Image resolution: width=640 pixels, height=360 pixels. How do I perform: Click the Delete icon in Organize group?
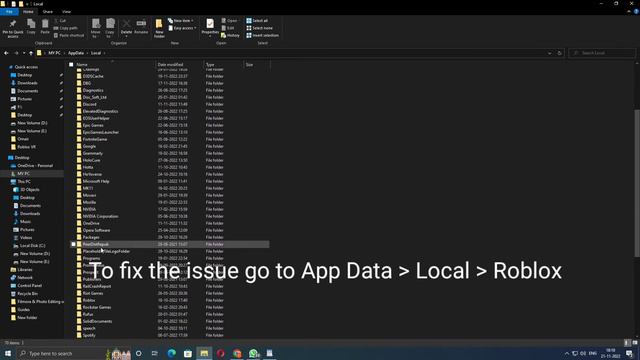[x=127, y=24]
